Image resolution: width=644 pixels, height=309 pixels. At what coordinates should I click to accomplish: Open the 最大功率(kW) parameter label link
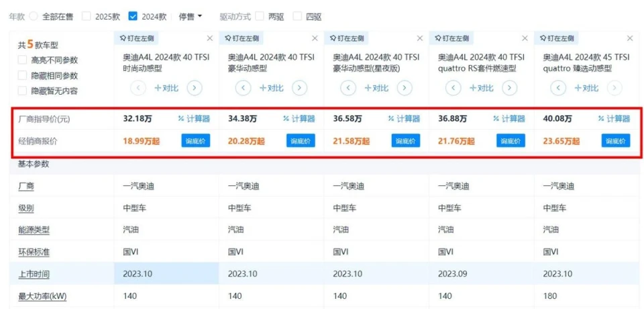coord(42,296)
